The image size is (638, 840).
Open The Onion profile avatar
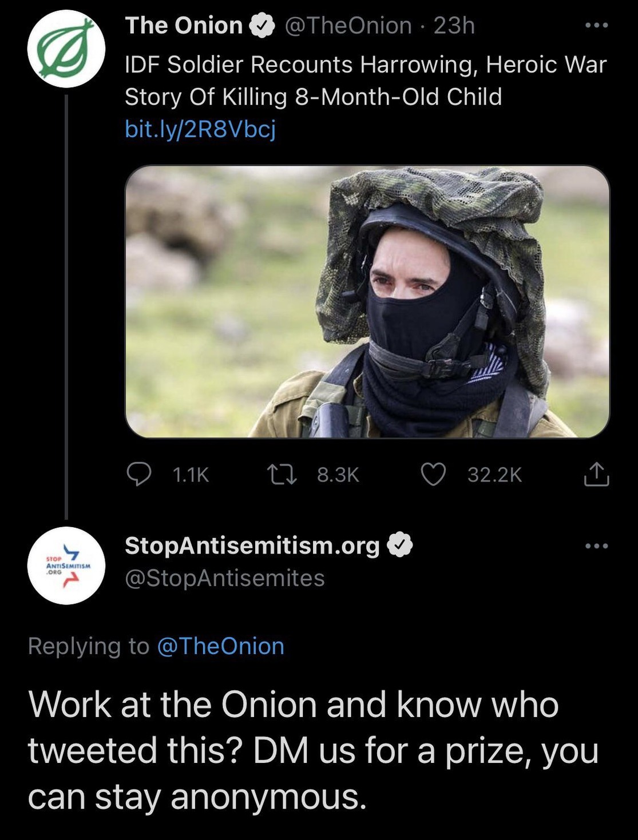(x=66, y=49)
